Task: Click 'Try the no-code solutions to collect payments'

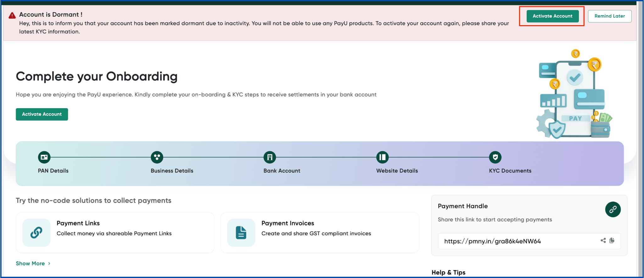Action: pos(94,201)
